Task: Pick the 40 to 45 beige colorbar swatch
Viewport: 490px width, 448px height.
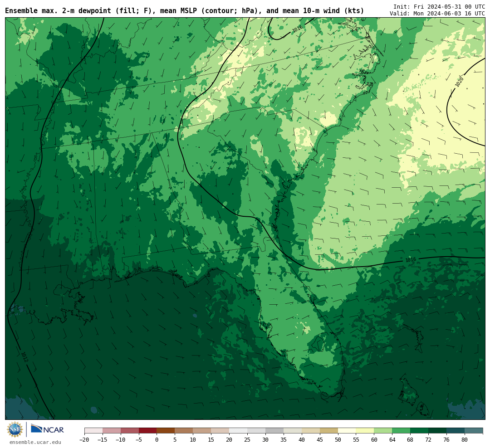Action: point(311,431)
